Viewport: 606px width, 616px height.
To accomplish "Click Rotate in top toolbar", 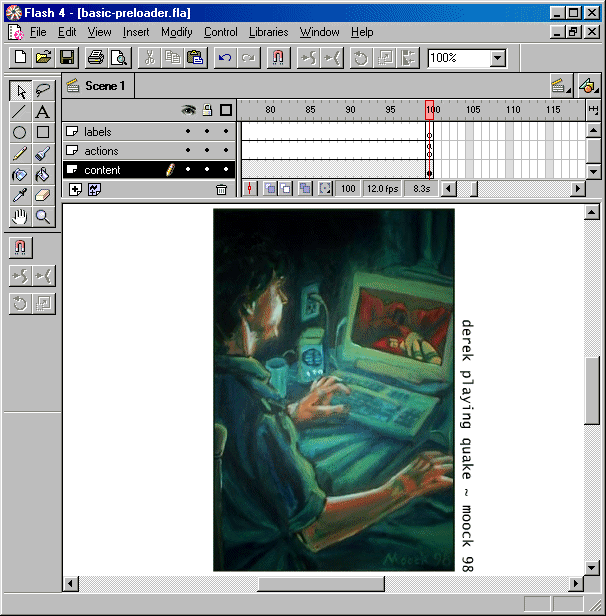I will point(361,58).
